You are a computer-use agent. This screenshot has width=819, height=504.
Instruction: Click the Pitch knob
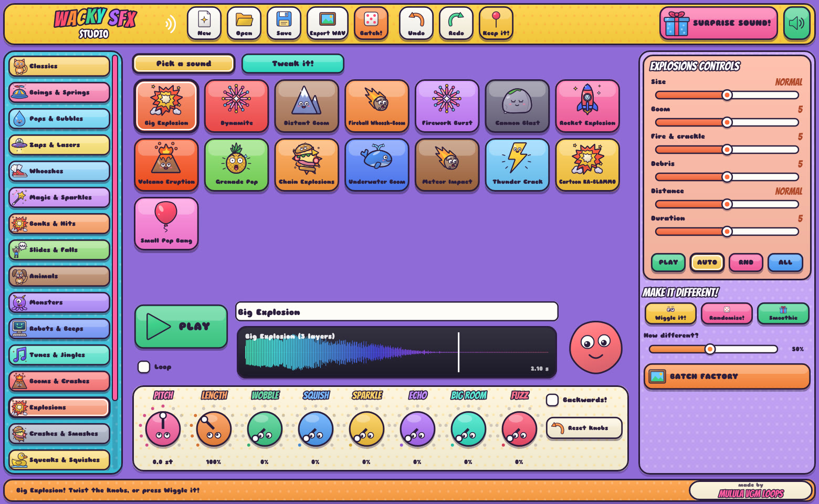(x=163, y=429)
